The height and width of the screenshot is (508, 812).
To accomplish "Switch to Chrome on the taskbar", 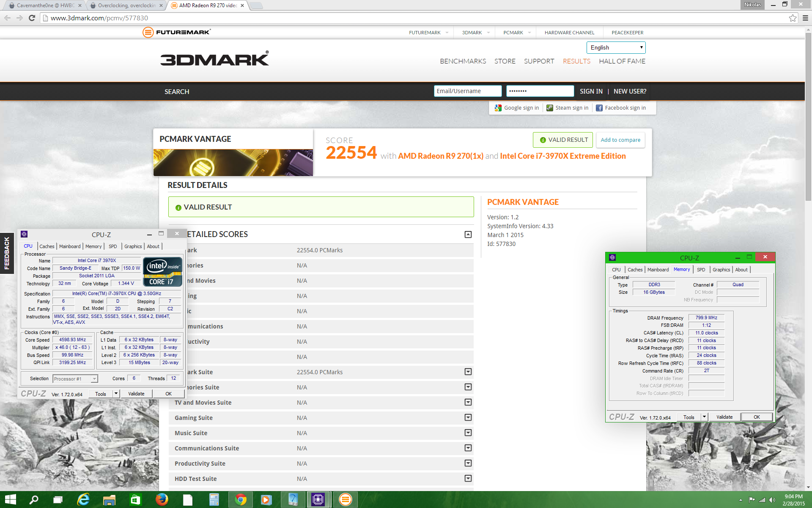I will coord(241,500).
